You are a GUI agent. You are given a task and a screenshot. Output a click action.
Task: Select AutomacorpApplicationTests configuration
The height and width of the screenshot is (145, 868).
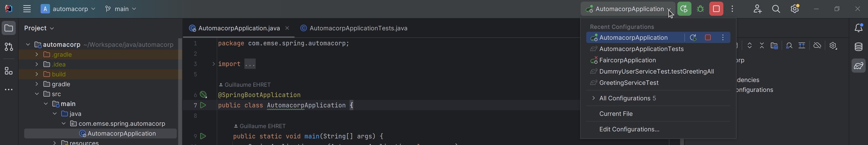coord(658,49)
